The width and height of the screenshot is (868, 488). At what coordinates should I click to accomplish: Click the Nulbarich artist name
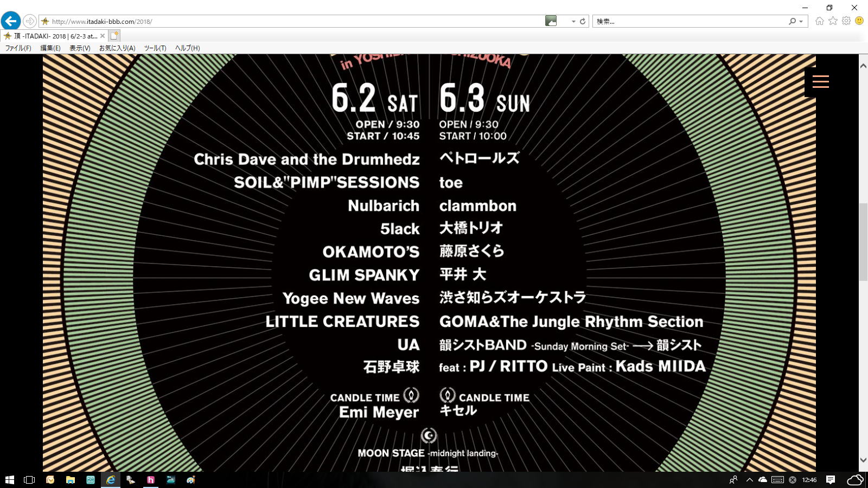[384, 206]
